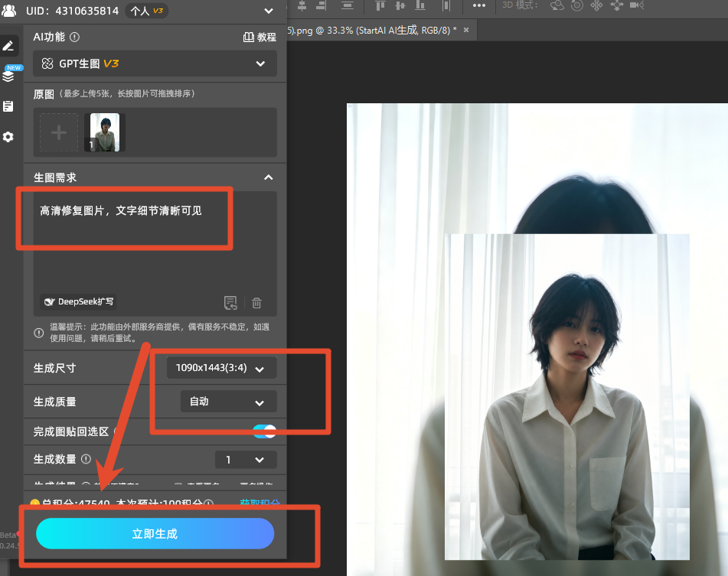Image resolution: width=728 pixels, height=576 pixels.
Task: Close the png document tab
Action: [x=466, y=30]
